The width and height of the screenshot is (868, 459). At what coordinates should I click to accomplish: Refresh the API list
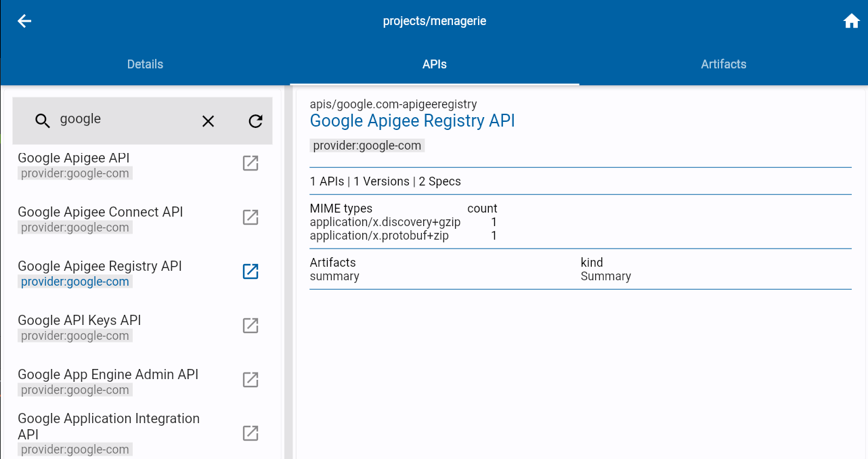click(x=255, y=121)
